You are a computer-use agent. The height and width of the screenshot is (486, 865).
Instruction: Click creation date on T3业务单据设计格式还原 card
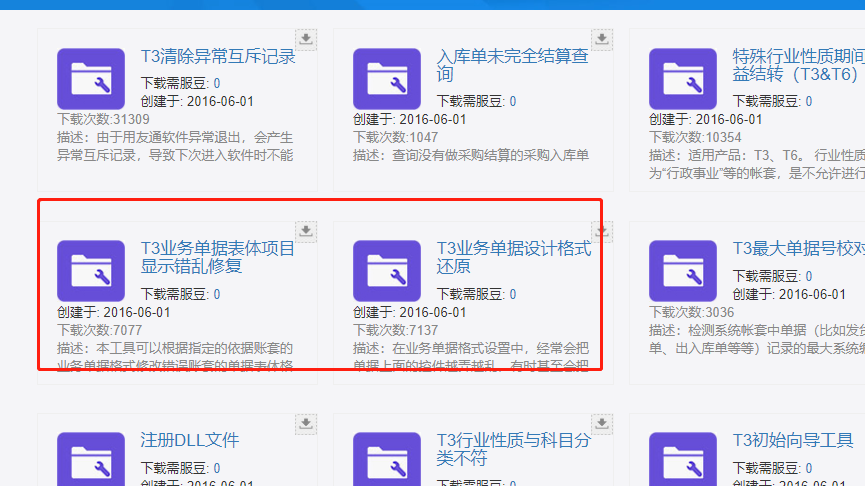tap(410, 313)
